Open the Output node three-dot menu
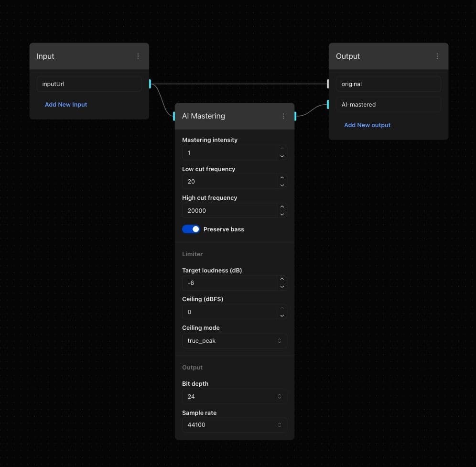This screenshot has width=476, height=467. tap(437, 56)
